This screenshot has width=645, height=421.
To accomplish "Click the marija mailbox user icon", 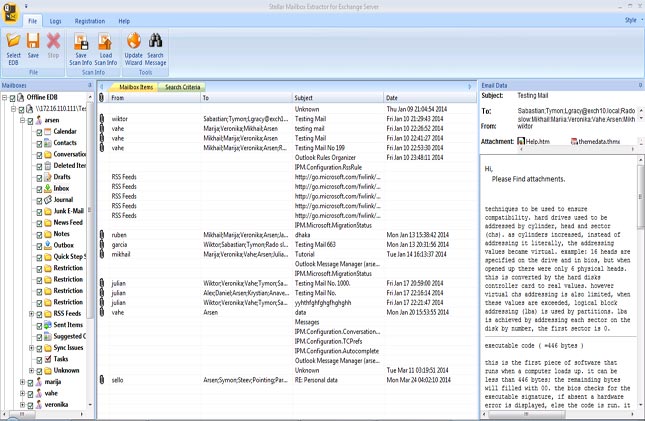I will point(39,382).
